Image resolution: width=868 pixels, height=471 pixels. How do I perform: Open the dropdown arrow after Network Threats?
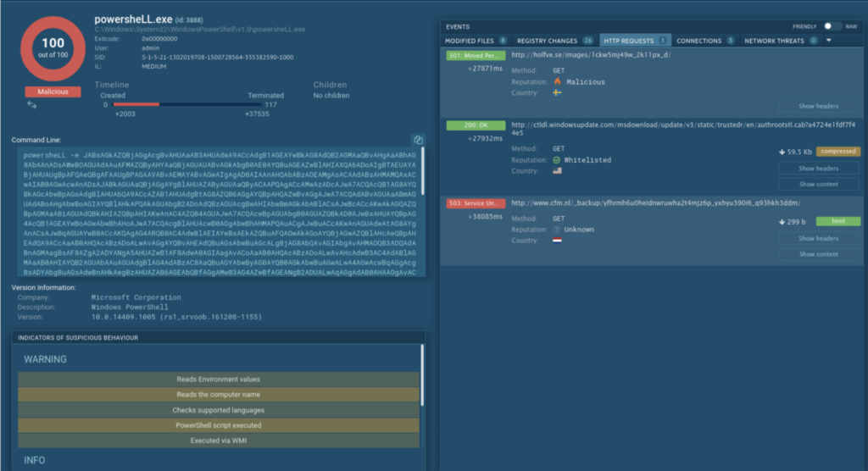[x=829, y=41]
